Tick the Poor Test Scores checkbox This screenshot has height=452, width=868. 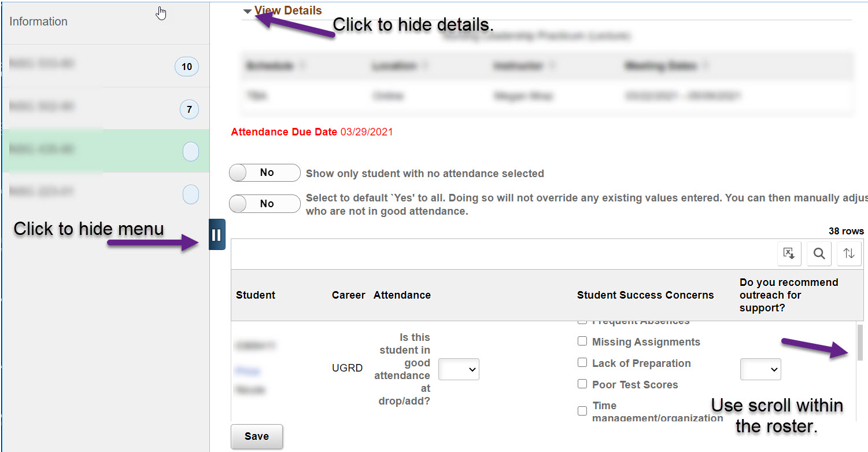pos(582,384)
